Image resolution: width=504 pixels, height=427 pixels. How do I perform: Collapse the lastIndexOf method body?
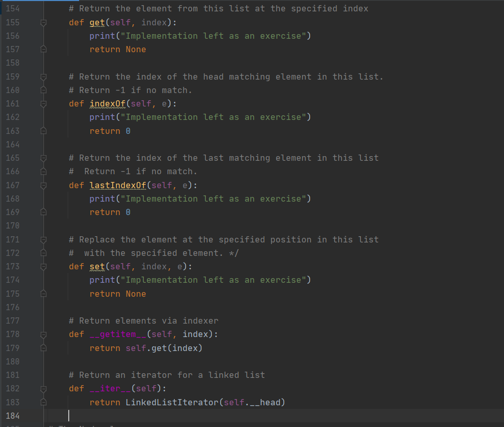pos(43,185)
